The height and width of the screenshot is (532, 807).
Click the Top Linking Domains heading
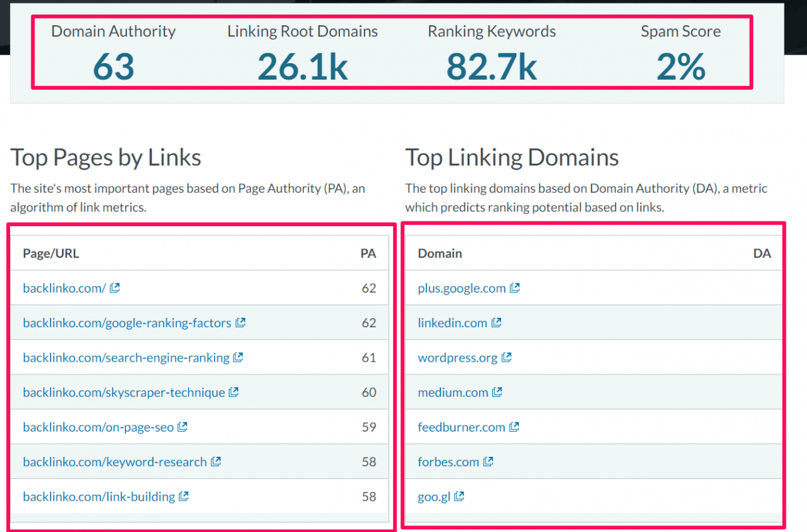[x=512, y=158]
